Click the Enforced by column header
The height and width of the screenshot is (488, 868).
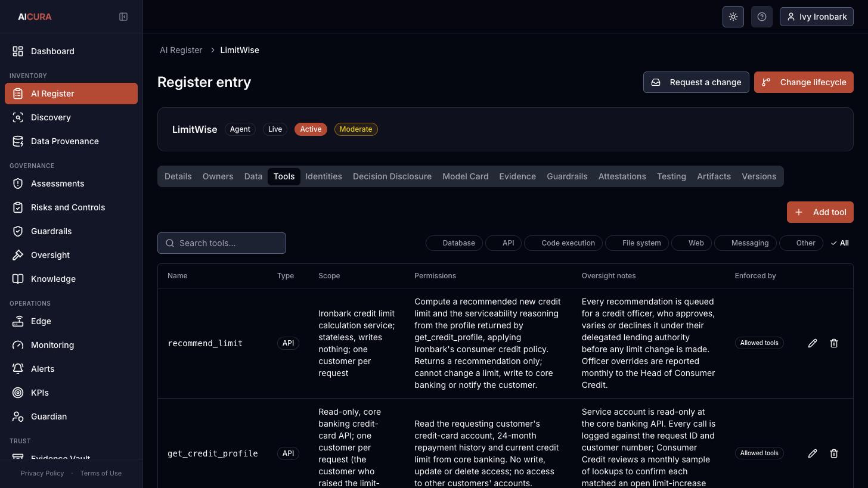[x=755, y=276]
